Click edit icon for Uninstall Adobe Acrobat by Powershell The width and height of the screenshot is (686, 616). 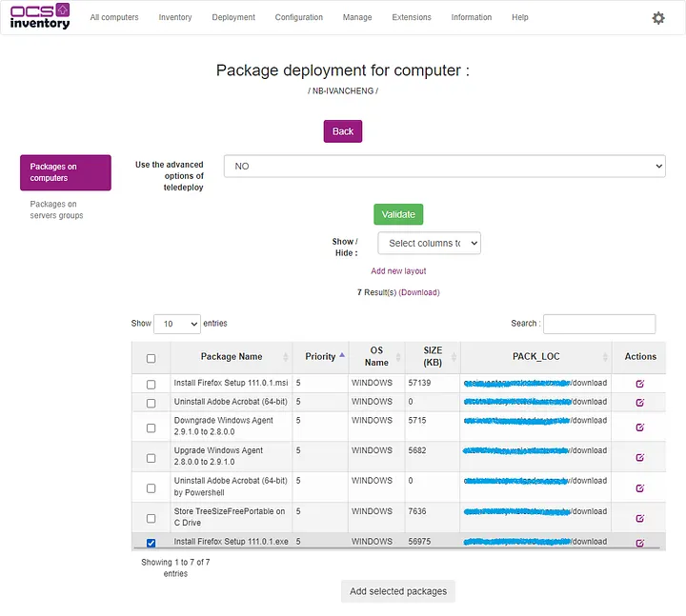click(x=639, y=487)
